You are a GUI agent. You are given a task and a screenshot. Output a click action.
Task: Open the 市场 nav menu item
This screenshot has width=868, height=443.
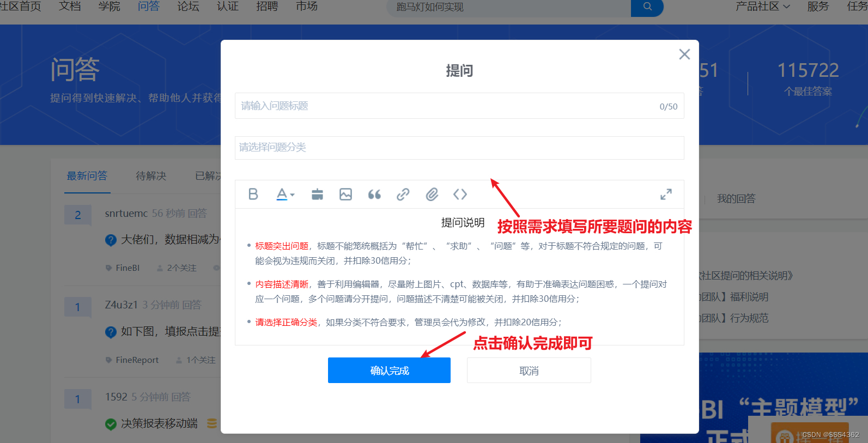click(x=307, y=7)
